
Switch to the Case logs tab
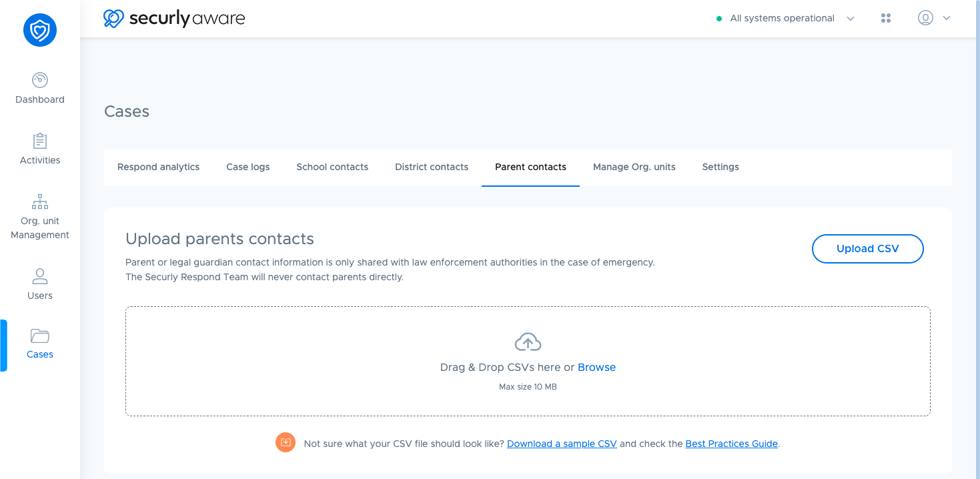(248, 167)
